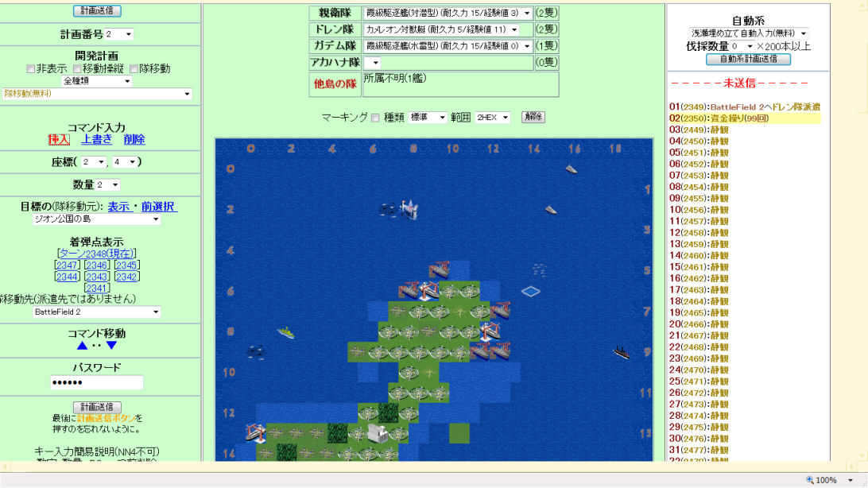The width and height of the screenshot is (868, 488).
Task: Click the lone grass tile separated from the island
Action: pos(459,433)
